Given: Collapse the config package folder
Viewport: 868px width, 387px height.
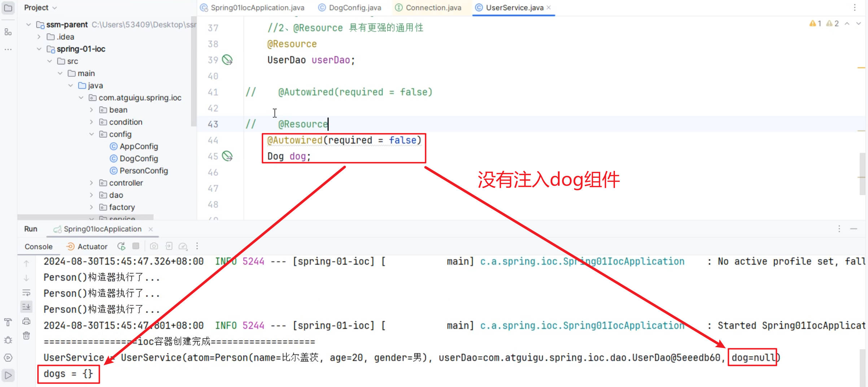Looking at the screenshot, I should tap(92, 134).
